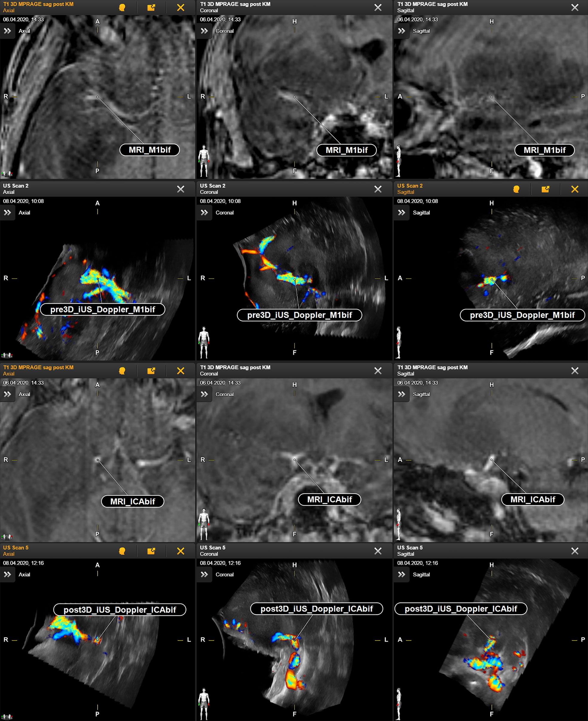Image resolution: width=588 pixels, height=721 pixels.
Task: Click pop-out icon in MRI_ICAbif axial view header
Action: 151,371
